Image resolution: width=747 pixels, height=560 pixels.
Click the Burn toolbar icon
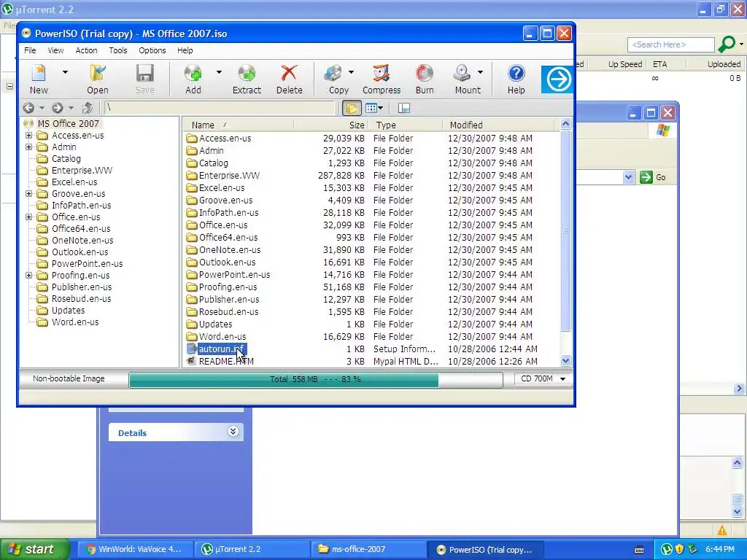[x=424, y=79]
